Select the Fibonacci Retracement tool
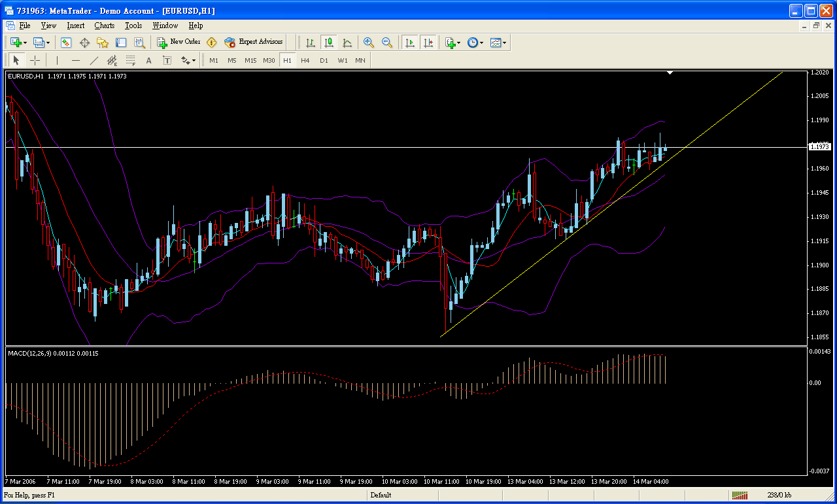The width and height of the screenshot is (837, 504). (130, 60)
